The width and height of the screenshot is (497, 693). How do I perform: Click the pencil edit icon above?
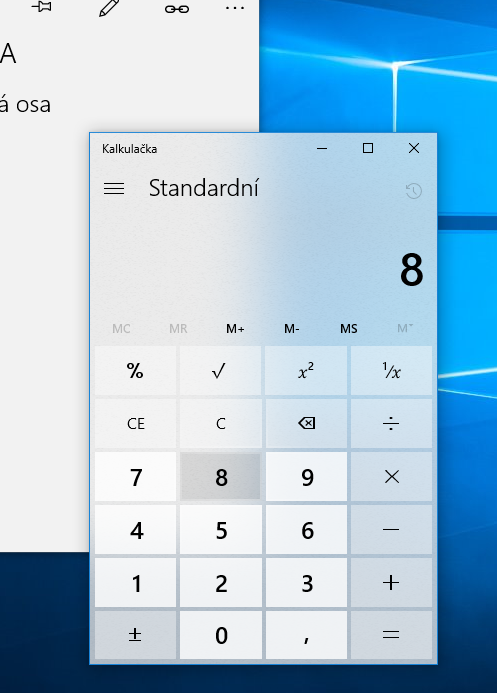[x=109, y=8]
